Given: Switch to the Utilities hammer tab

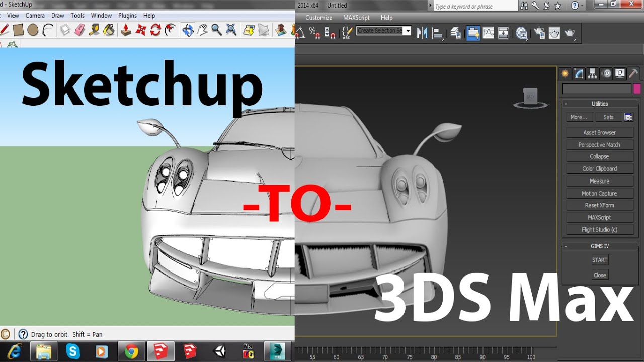Looking at the screenshot, I should coord(633,73).
